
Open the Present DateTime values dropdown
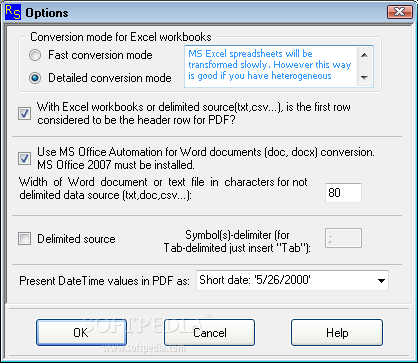coord(292,280)
